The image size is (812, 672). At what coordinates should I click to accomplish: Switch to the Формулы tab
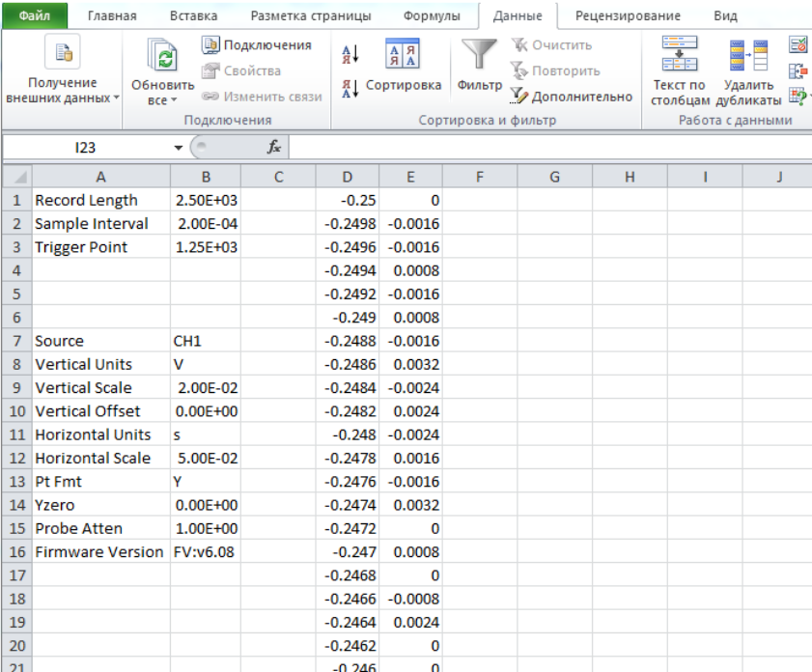coord(432,16)
